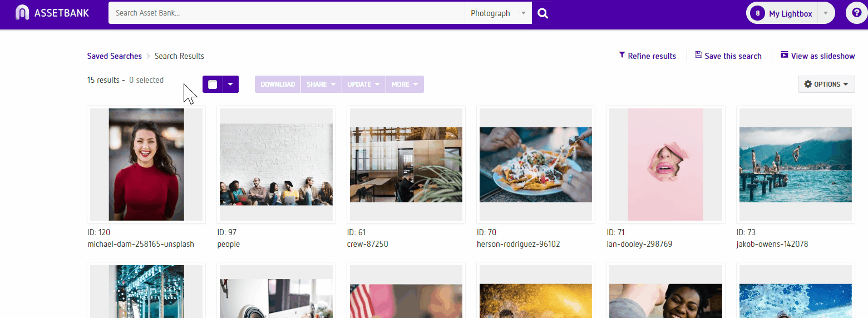The width and height of the screenshot is (868, 318).
Task: Click the 'Search Results' breadcrumb text
Action: click(x=179, y=56)
